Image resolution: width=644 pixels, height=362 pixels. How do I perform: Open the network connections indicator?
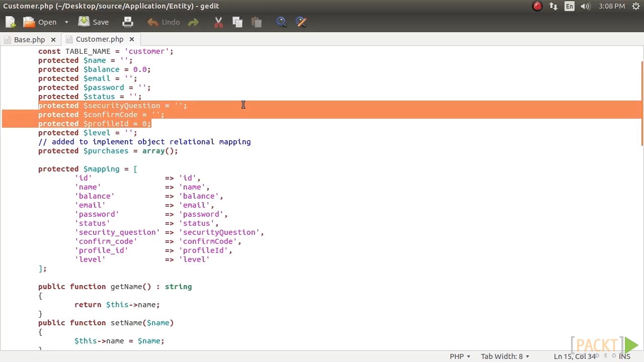tap(553, 6)
